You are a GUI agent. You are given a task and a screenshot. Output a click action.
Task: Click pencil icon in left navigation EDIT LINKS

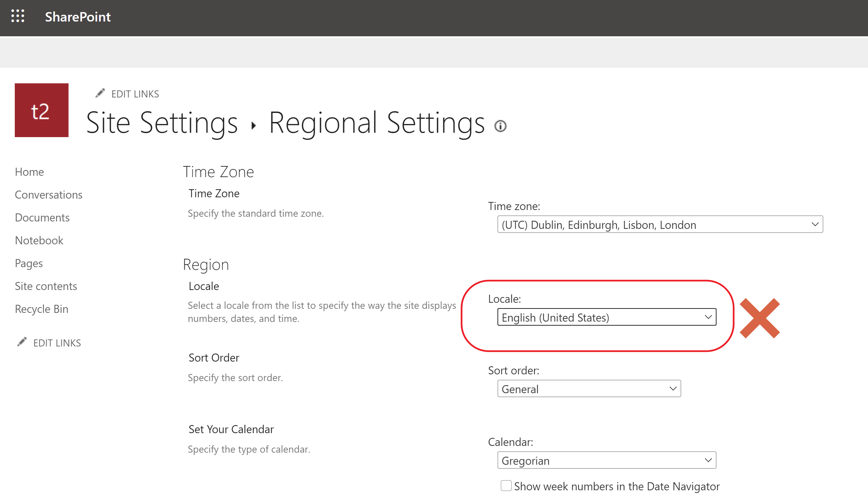tap(22, 342)
